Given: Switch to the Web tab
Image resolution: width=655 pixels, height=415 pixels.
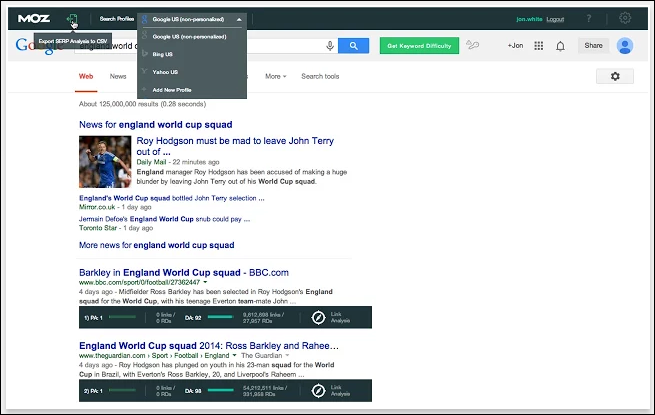Looking at the screenshot, I should (x=86, y=76).
